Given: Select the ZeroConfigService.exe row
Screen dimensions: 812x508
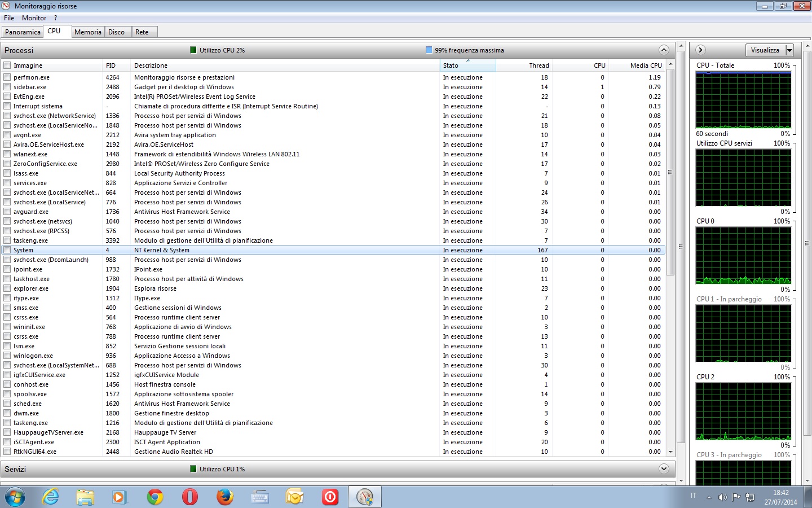Looking at the screenshot, I should click(333, 164).
